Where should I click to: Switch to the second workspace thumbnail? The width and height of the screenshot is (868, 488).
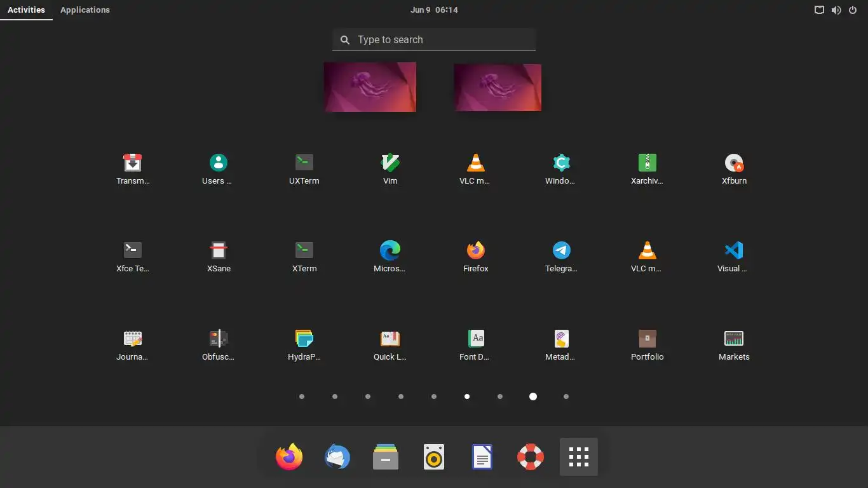(x=498, y=88)
